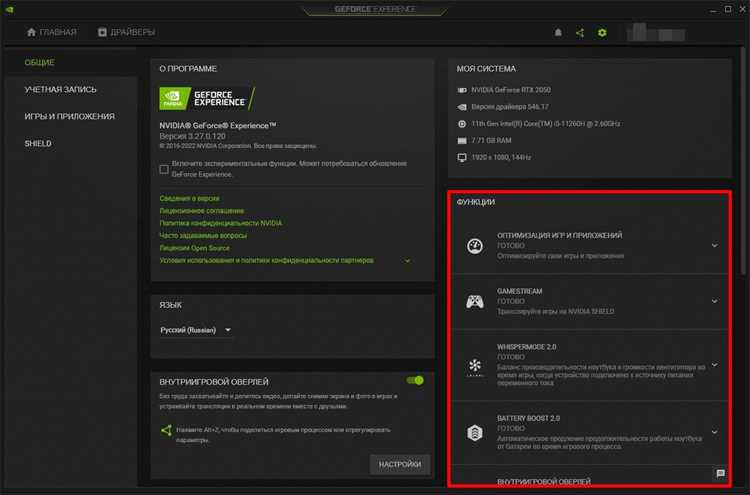Open the feedback chat icon
The height and width of the screenshot is (495, 750).
720,473
